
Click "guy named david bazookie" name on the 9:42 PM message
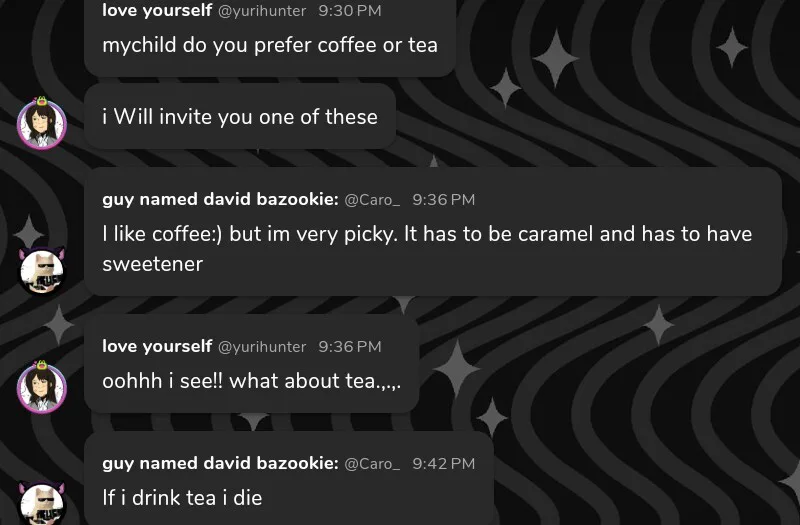pos(220,464)
